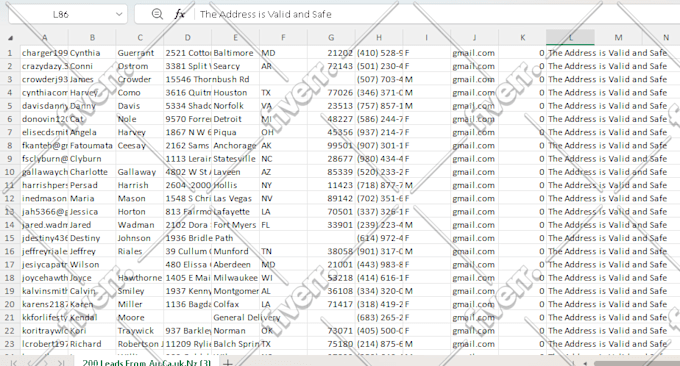Open the insert function fx icon
The height and width of the screenshot is (366, 680).
click(x=179, y=14)
